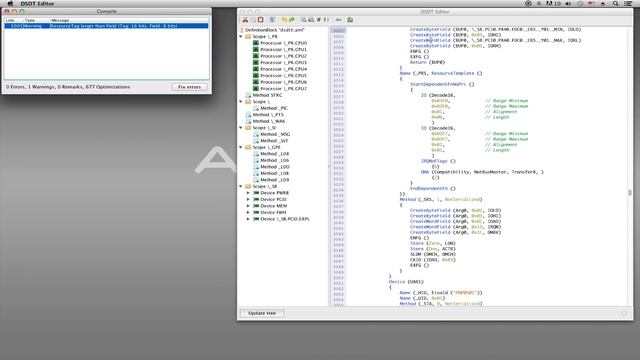Click the code editor vertical scrollbar handle
The image size is (640, 360).
pos(630,193)
